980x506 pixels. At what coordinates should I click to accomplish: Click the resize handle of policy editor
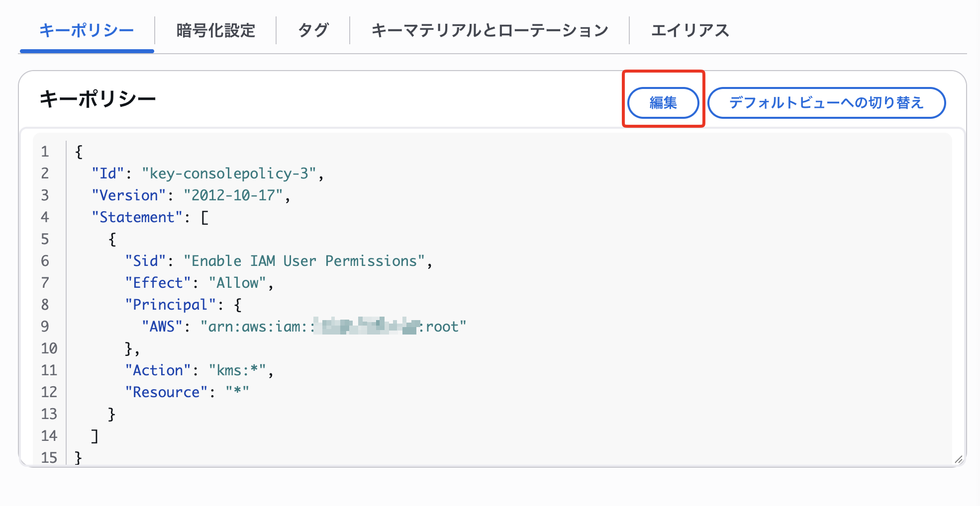959,459
